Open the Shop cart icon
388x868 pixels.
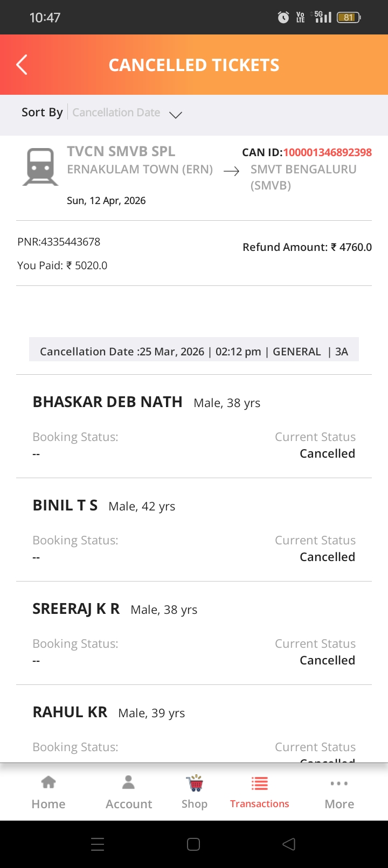[x=195, y=782]
